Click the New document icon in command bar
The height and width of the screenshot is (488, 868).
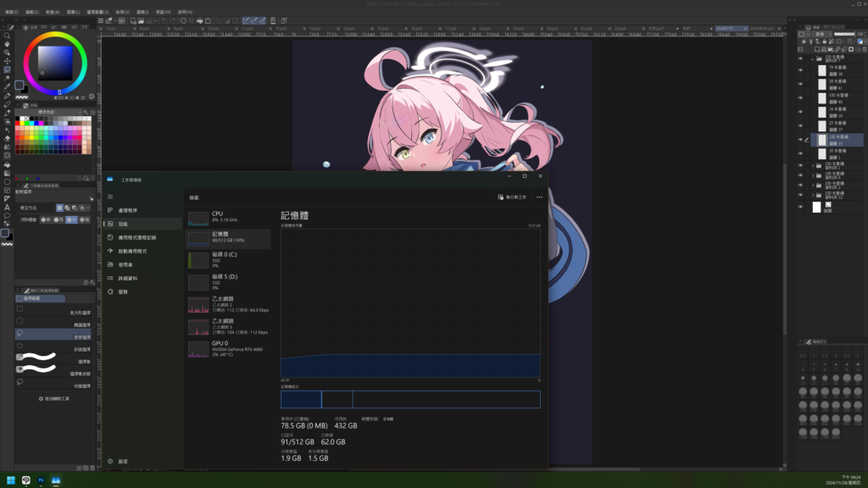pyautogui.click(x=133, y=21)
